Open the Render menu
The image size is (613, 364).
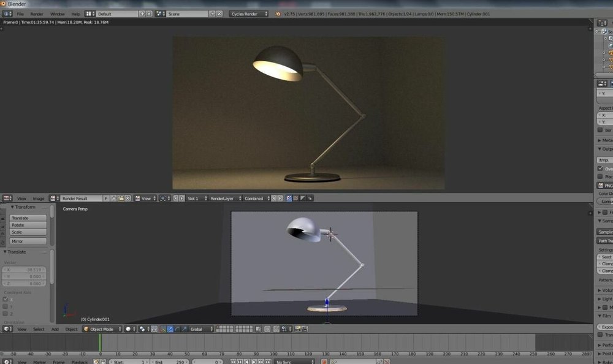click(x=37, y=13)
